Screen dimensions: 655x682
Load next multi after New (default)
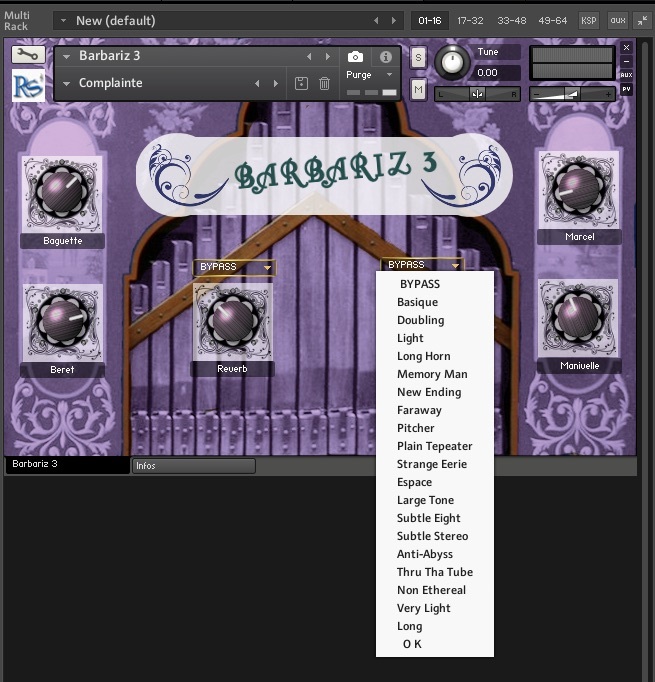[x=394, y=20]
